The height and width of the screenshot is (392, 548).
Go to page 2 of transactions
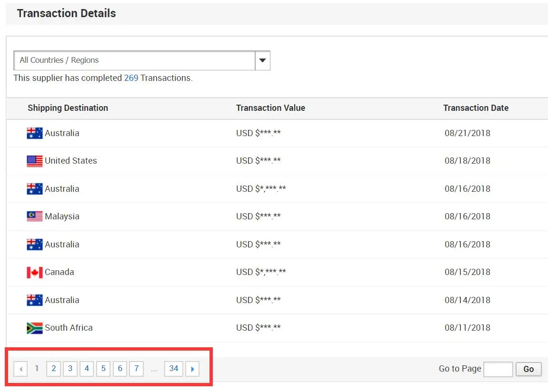click(54, 369)
